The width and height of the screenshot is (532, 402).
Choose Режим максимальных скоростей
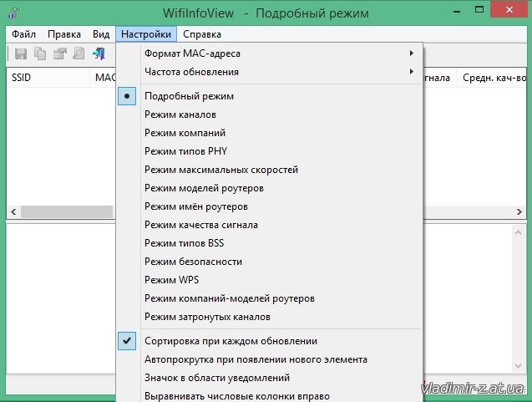pyautogui.click(x=269, y=170)
